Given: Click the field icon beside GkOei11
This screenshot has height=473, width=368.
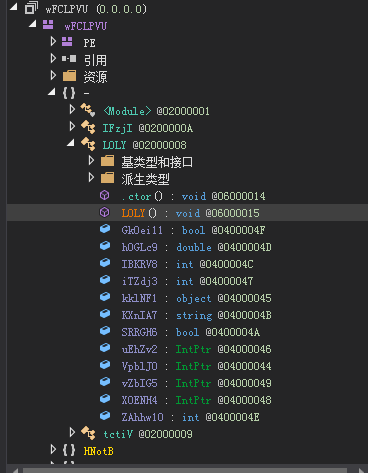Looking at the screenshot, I should [105, 229].
